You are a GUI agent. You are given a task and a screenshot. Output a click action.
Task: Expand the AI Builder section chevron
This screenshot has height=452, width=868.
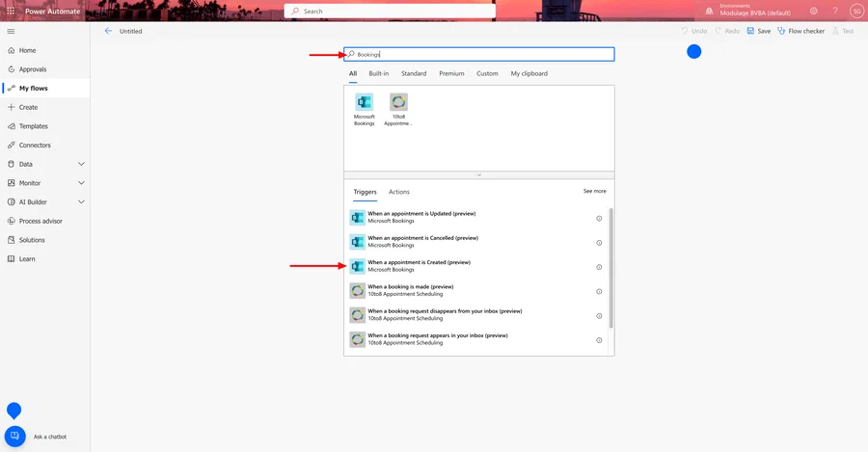coord(81,202)
